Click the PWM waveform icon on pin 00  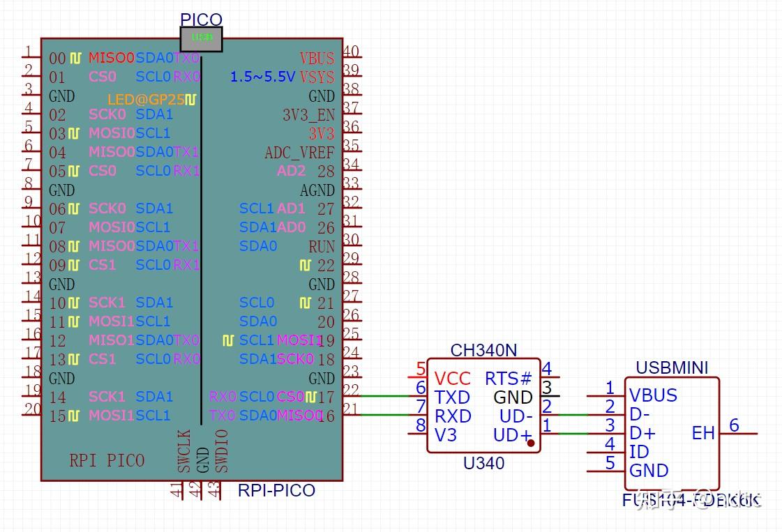77,59
